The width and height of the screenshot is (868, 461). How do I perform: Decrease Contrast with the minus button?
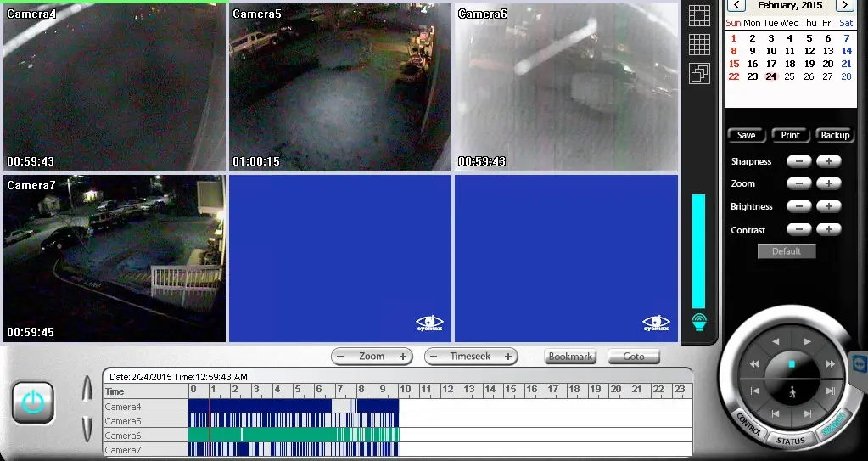point(798,229)
